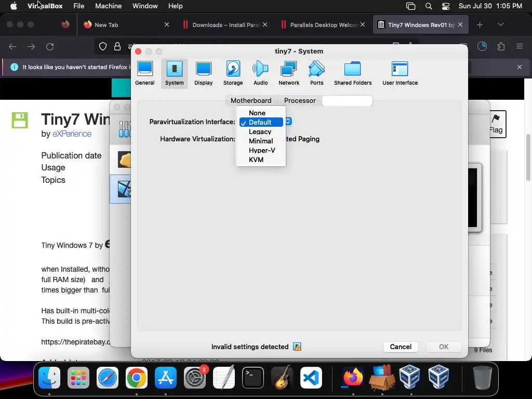The width and height of the screenshot is (532, 399).
Task: Open System Settings from the Dock
Action: 195,378
